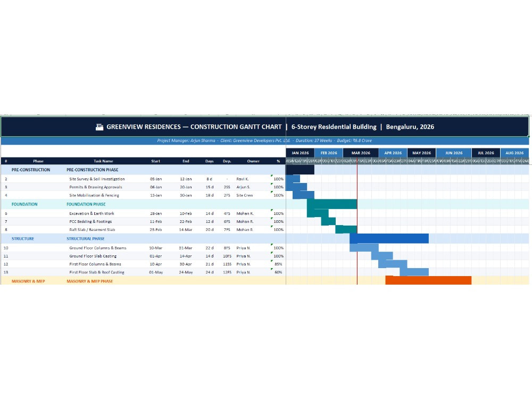
Task: Click the STRUCTURE label in the Phase column
Action: 23,238
